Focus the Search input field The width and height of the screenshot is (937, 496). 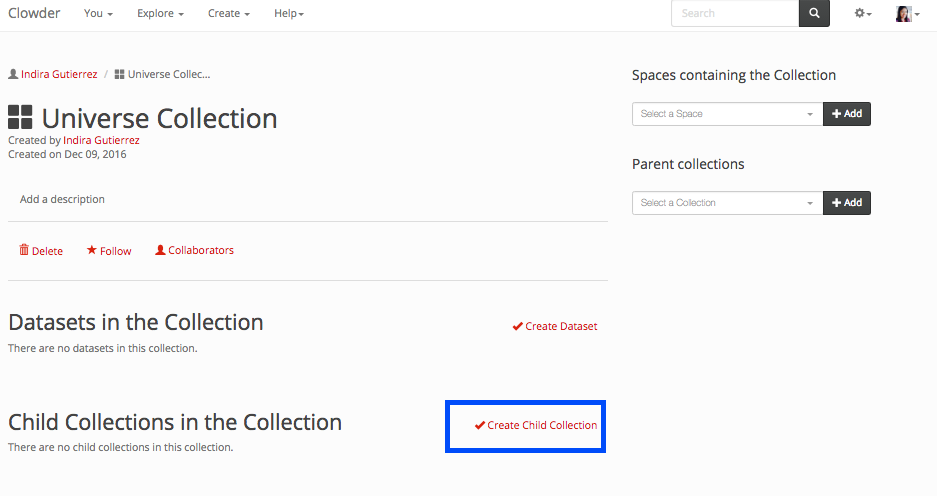click(735, 14)
